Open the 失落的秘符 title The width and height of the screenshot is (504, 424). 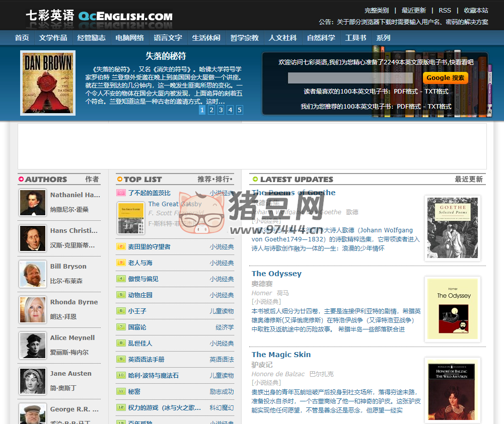[x=166, y=56]
